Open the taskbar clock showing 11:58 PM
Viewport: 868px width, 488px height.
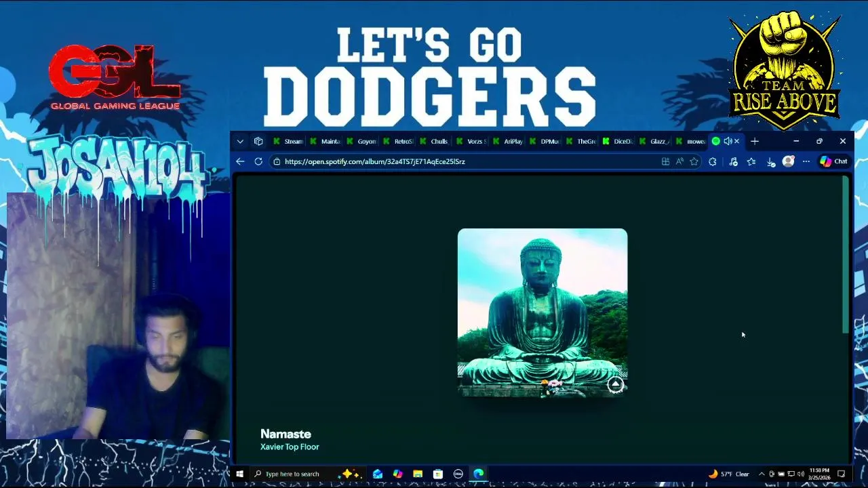(x=819, y=474)
